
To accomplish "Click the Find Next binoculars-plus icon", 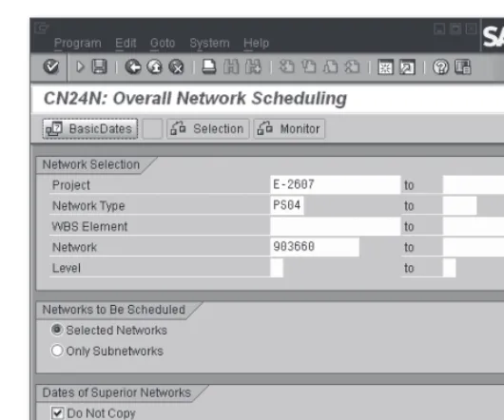I will point(253,67).
